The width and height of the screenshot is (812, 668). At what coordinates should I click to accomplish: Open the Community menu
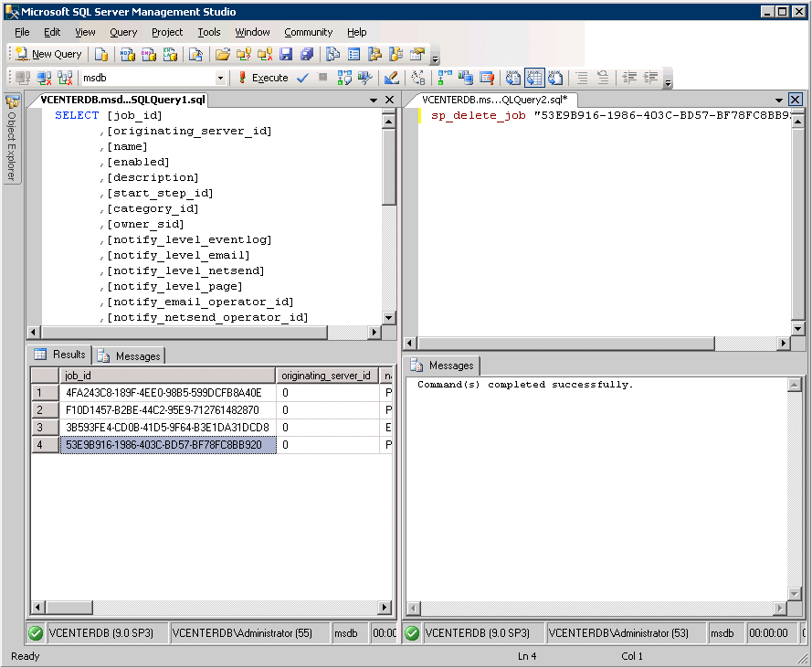(x=309, y=32)
